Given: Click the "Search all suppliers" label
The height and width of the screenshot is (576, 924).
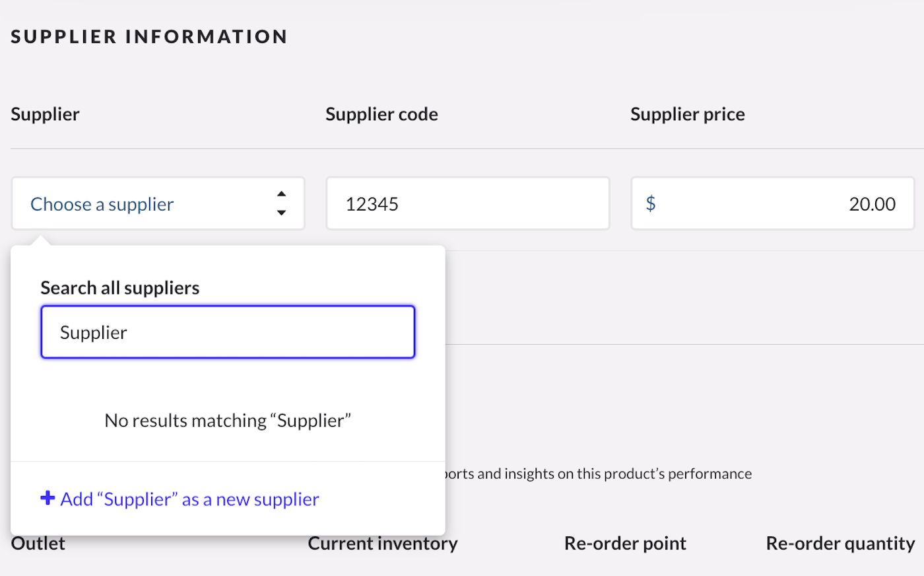Looking at the screenshot, I should point(120,288).
